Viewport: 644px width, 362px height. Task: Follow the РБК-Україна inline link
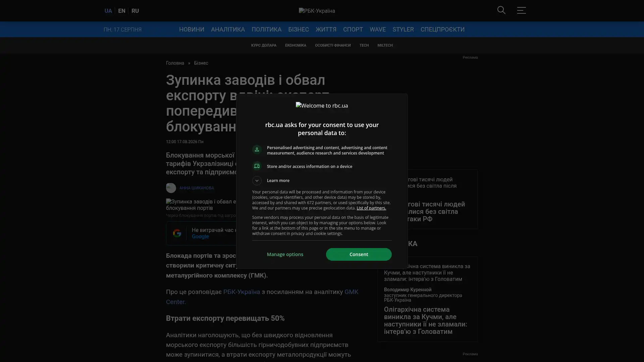pyautogui.click(x=241, y=292)
